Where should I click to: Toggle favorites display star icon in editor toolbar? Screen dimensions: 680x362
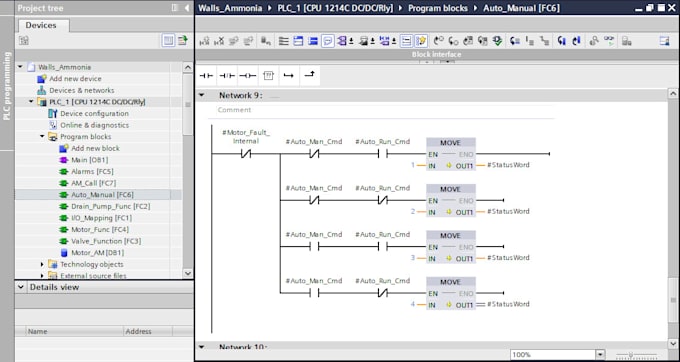point(421,41)
